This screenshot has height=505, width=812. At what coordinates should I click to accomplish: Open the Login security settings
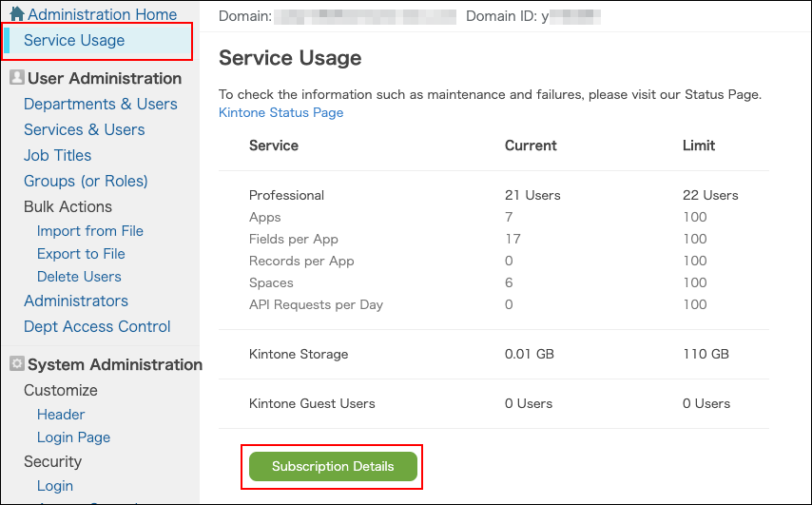click(54, 486)
